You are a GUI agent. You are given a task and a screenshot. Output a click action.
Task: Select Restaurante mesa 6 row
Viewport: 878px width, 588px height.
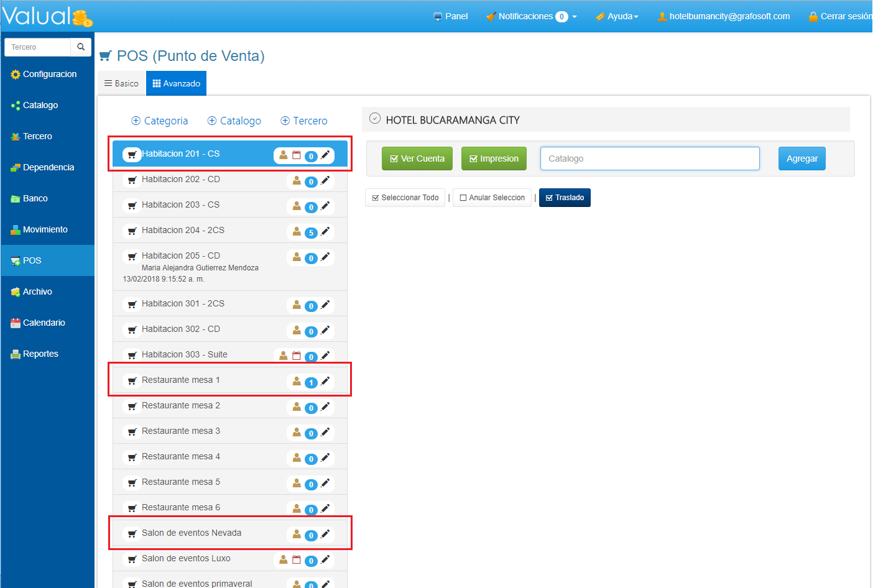(230, 507)
